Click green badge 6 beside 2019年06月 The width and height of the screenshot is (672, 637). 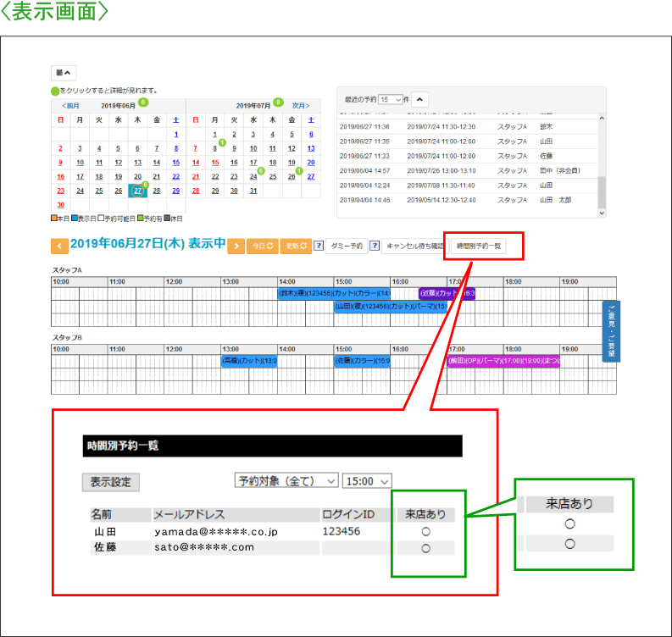(x=143, y=102)
